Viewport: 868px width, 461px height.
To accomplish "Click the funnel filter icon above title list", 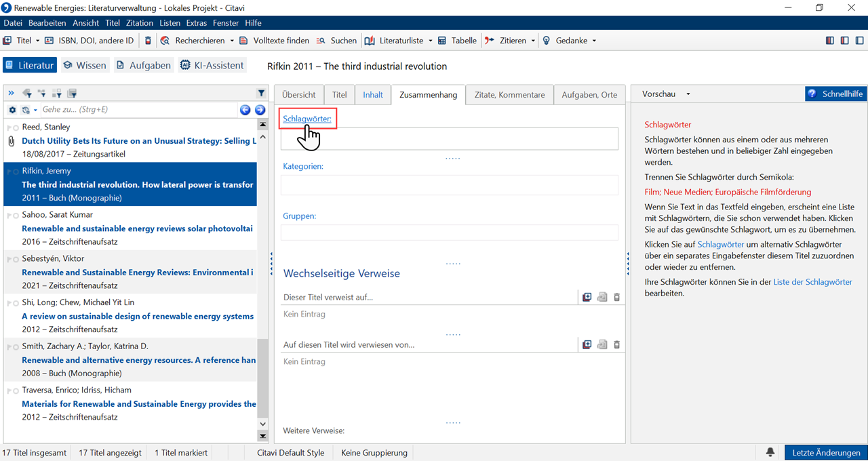I will tap(261, 94).
